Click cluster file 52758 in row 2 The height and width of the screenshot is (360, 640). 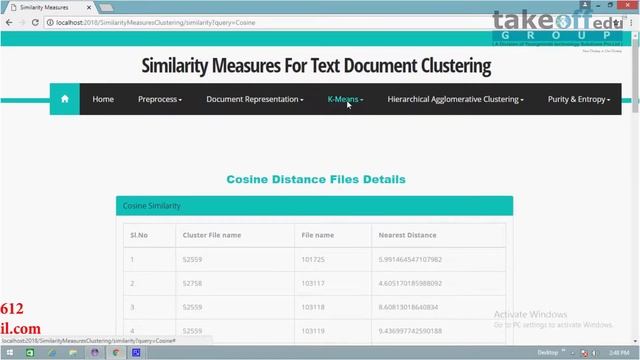[x=192, y=283]
